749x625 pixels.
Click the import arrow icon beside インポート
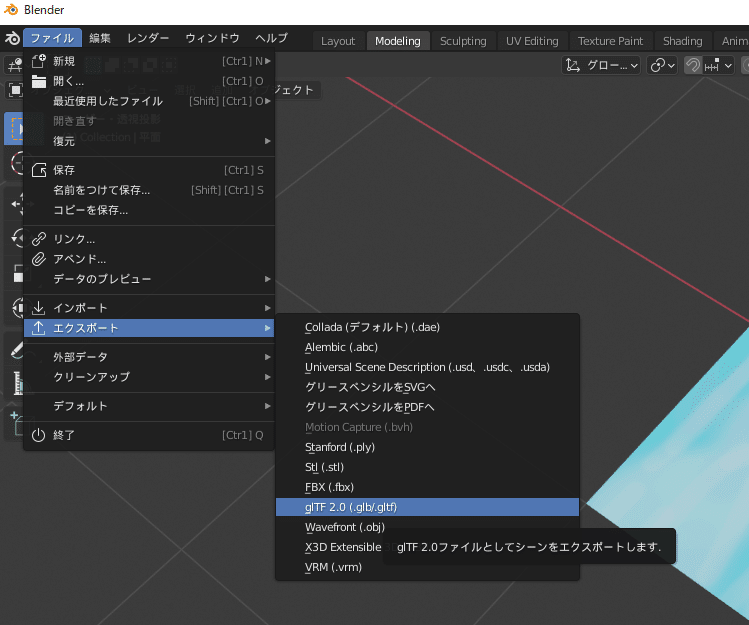click(x=39, y=308)
